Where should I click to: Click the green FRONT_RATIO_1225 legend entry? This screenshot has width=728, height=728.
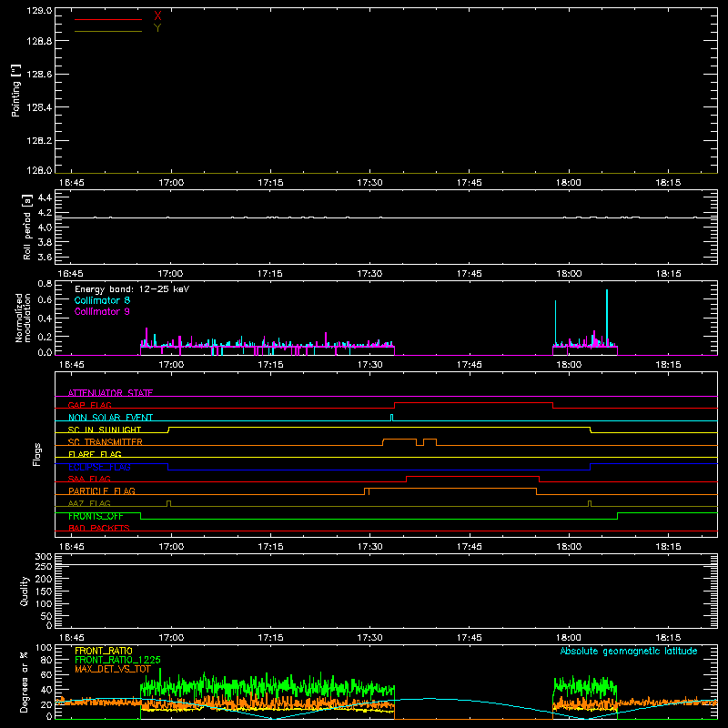pyautogui.click(x=117, y=660)
